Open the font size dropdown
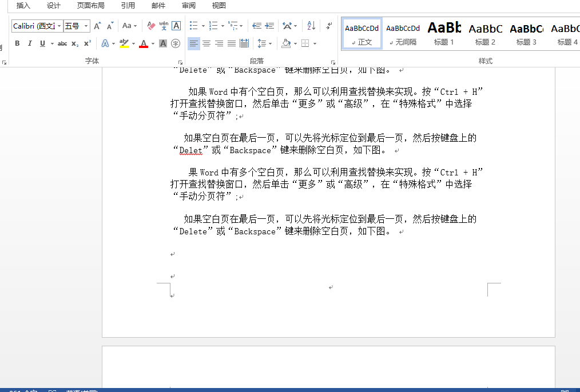The height and width of the screenshot is (392, 580). coord(86,26)
